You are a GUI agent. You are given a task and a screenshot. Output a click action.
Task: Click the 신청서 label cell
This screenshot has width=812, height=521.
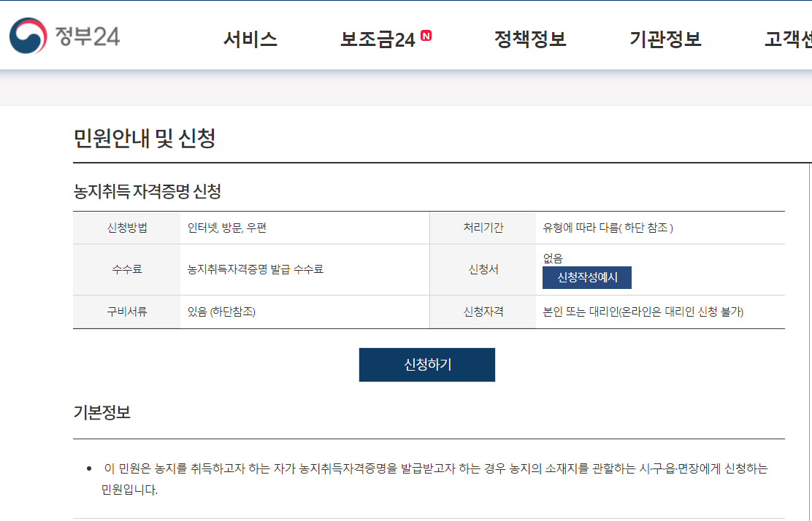coord(483,269)
